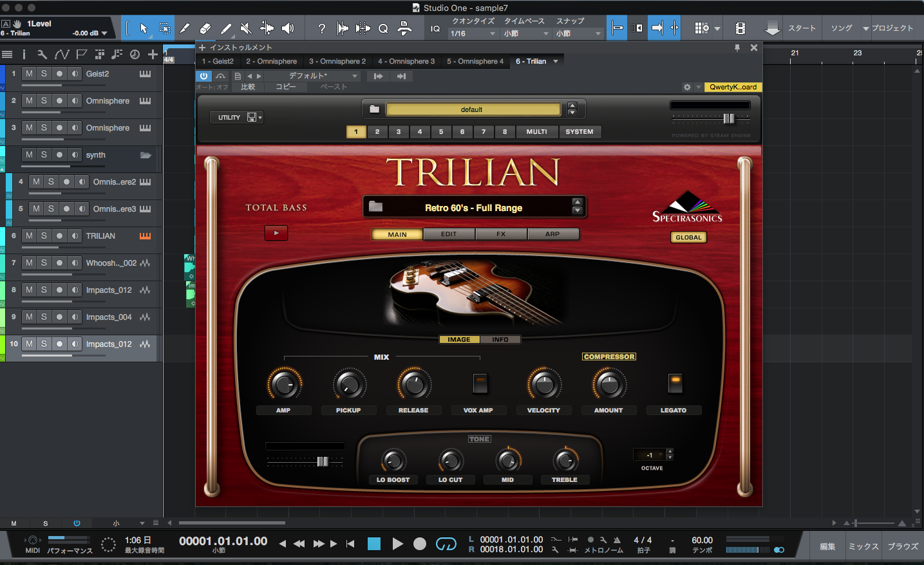This screenshot has width=924, height=565.
Task: Open the default multi folder icon
Action: tap(374, 109)
